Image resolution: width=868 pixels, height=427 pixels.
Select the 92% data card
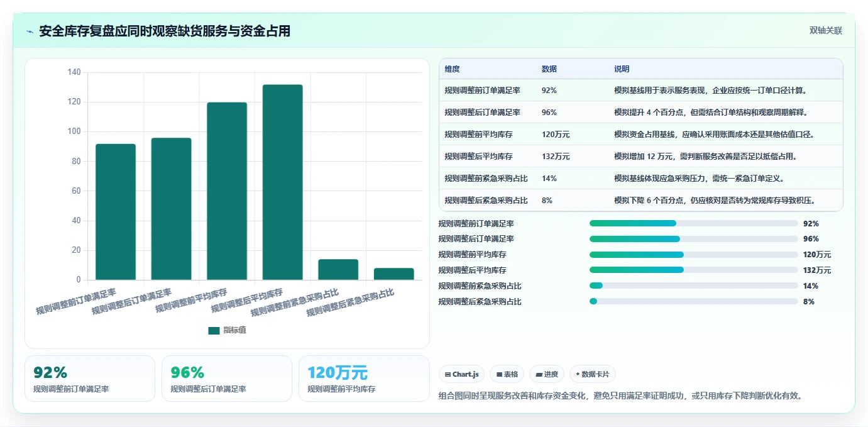(x=90, y=379)
